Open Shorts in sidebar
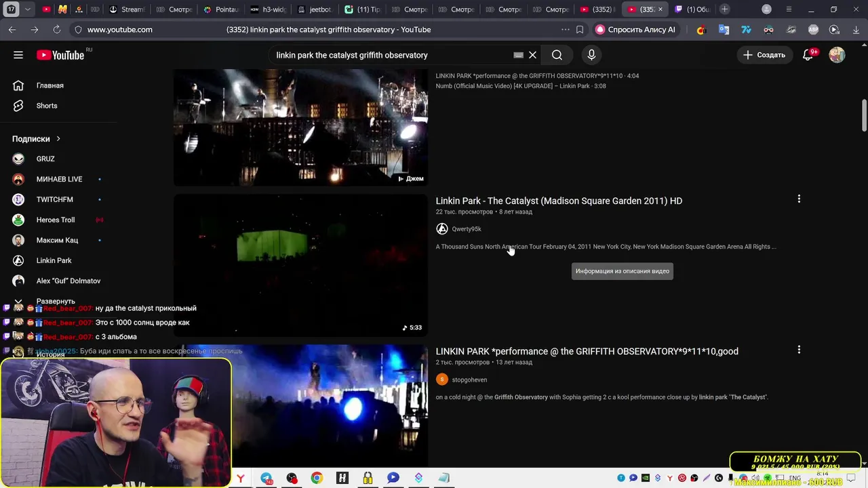This screenshot has height=488, width=868. click(x=47, y=106)
